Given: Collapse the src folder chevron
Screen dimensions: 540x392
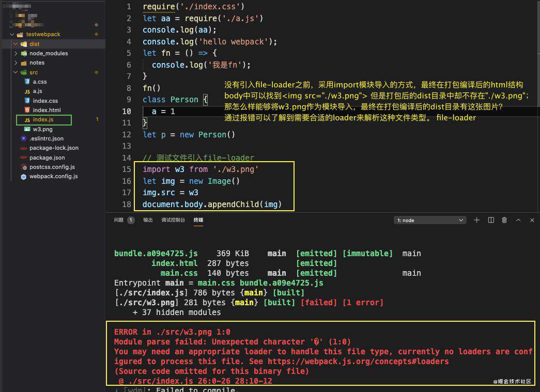Looking at the screenshot, I should coord(16,72).
